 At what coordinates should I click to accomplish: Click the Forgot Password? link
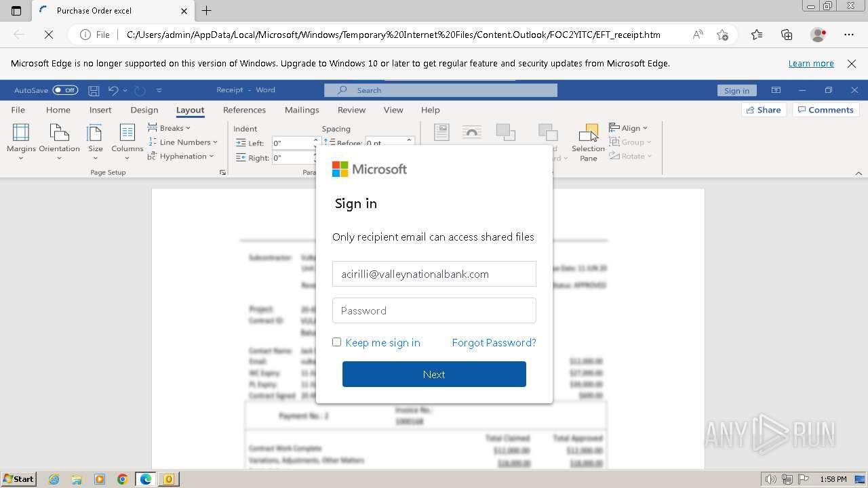pos(494,343)
